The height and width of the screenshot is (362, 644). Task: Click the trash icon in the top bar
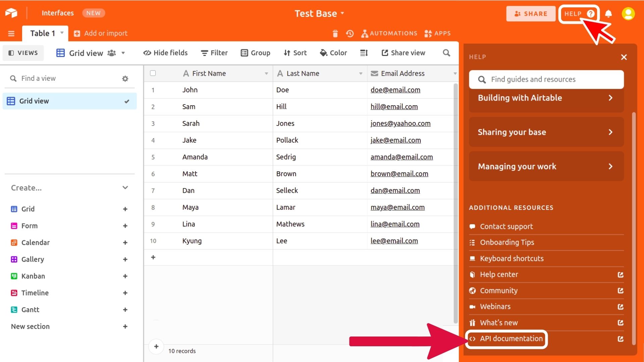[335, 34]
